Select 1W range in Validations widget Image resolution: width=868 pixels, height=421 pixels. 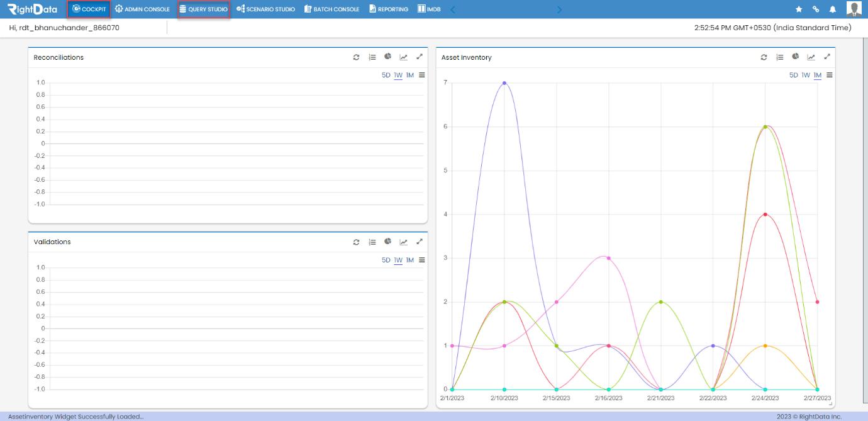pos(398,260)
